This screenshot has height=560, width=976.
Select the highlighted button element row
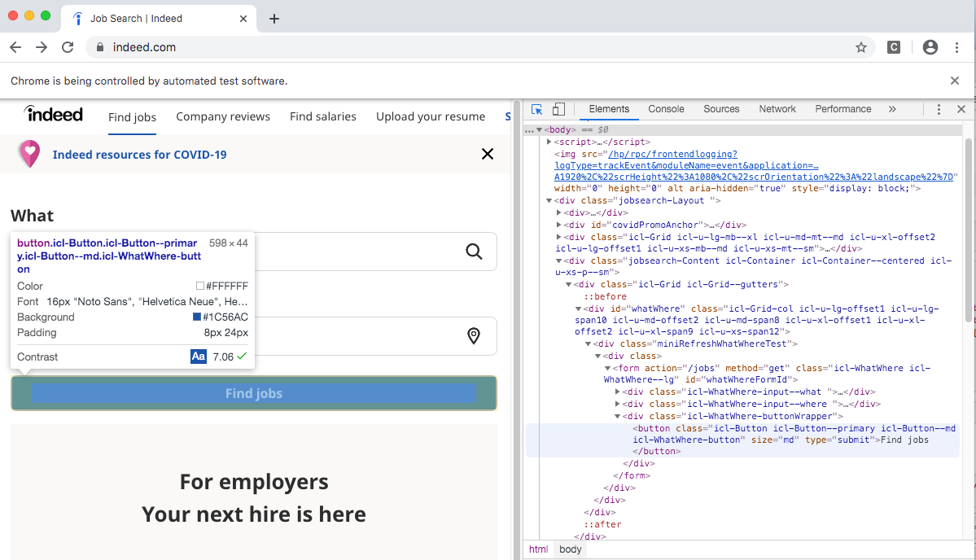742,440
